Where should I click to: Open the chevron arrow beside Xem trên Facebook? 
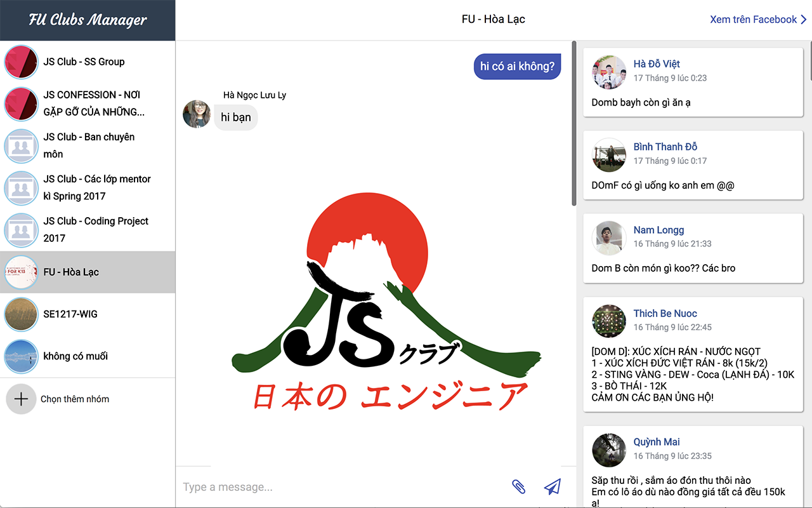click(x=804, y=20)
